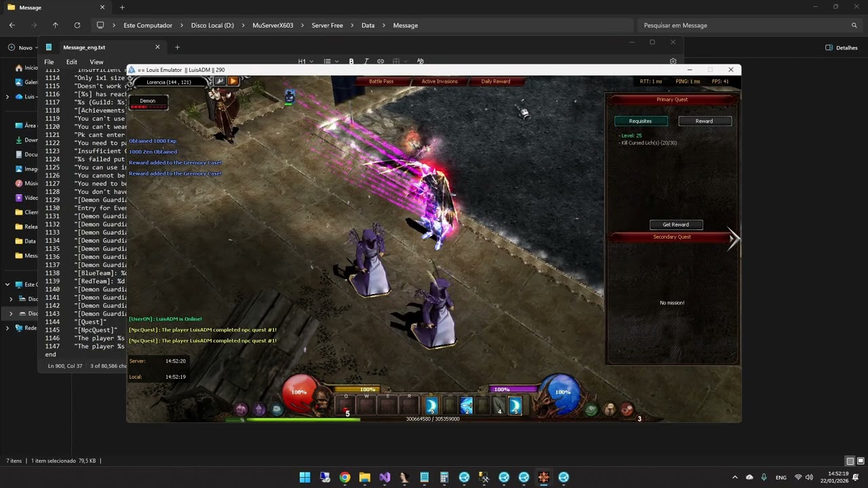This screenshot has height=488, width=868.
Task: Collapse Este Computador in Explorer sidebar
Action: (x=7, y=285)
